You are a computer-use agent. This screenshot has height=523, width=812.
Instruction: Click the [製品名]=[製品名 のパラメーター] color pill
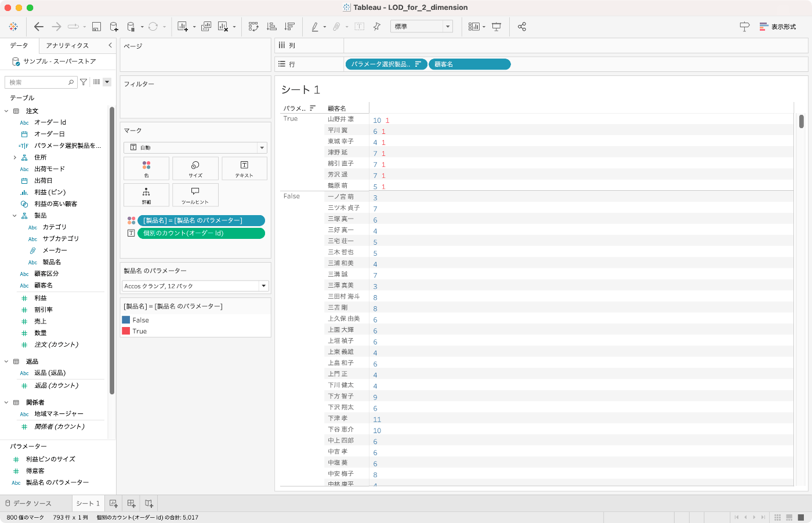(201, 220)
